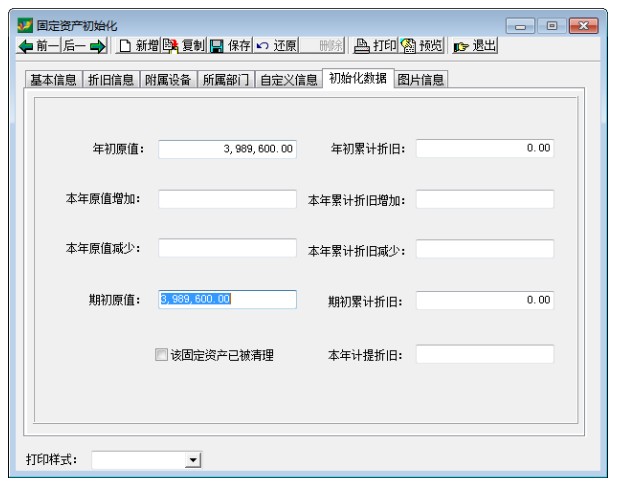This screenshot has height=486, width=617.
Task: Click the 新增 new record button
Action: (x=138, y=46)
